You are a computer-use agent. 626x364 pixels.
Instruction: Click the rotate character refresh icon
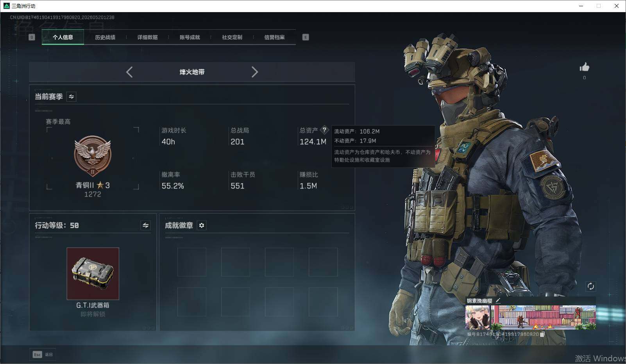(590, 286)
